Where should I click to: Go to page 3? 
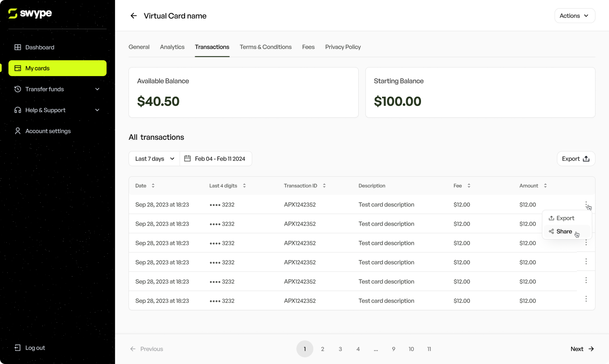[340, 349]
